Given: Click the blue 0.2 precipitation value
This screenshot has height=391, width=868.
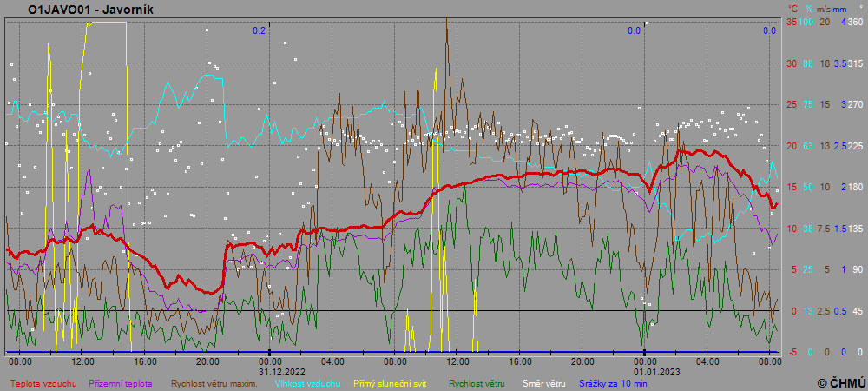Looking at the screenshot, I should click(x=259, y=31).
